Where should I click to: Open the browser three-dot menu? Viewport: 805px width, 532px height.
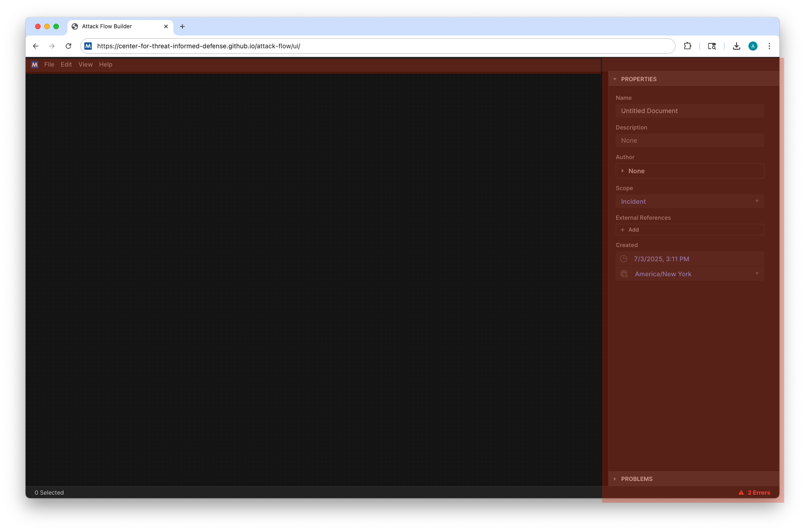[769, 46]
